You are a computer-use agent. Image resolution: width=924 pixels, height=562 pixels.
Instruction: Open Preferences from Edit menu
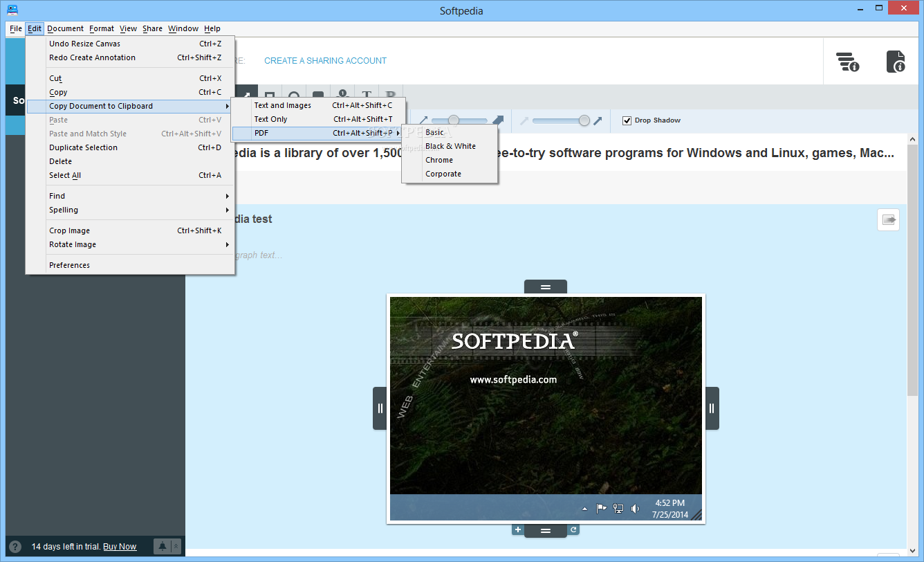130,265
